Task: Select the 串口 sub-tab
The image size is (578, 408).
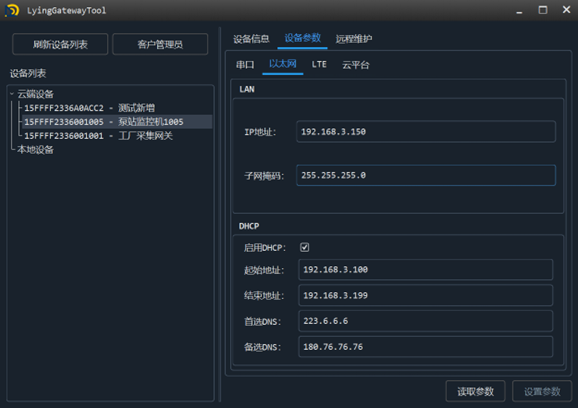Action: [245, 65]
